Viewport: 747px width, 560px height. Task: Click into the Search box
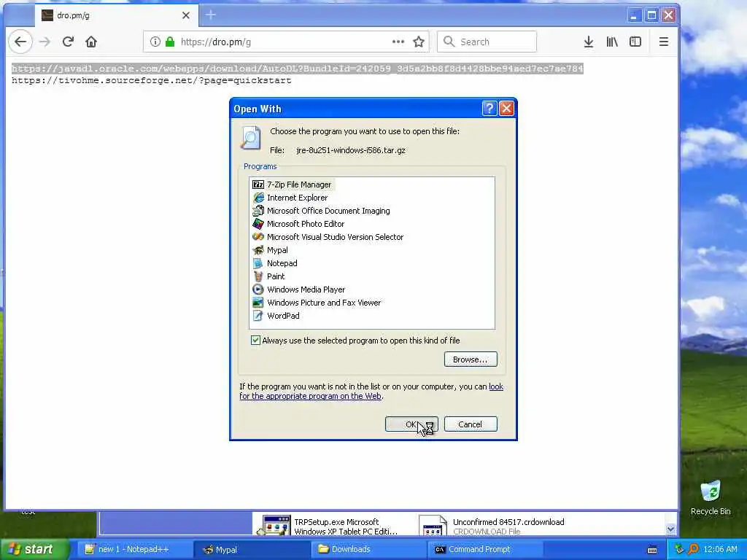tap(487, 42)
